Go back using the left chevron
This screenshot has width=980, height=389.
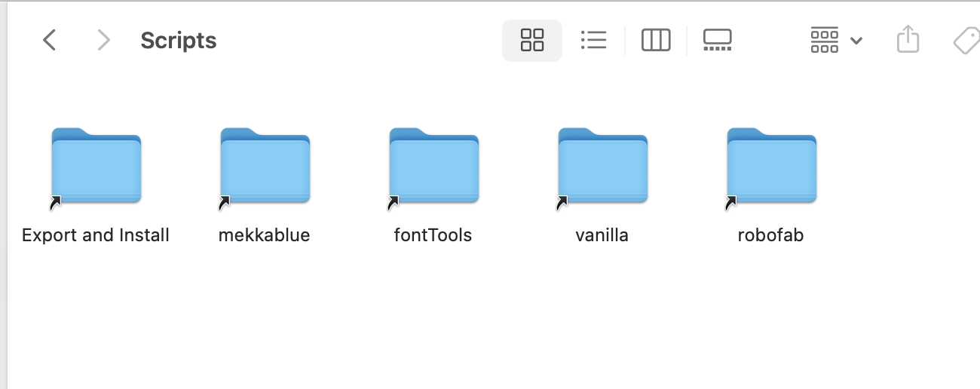[x=50, y=40]
